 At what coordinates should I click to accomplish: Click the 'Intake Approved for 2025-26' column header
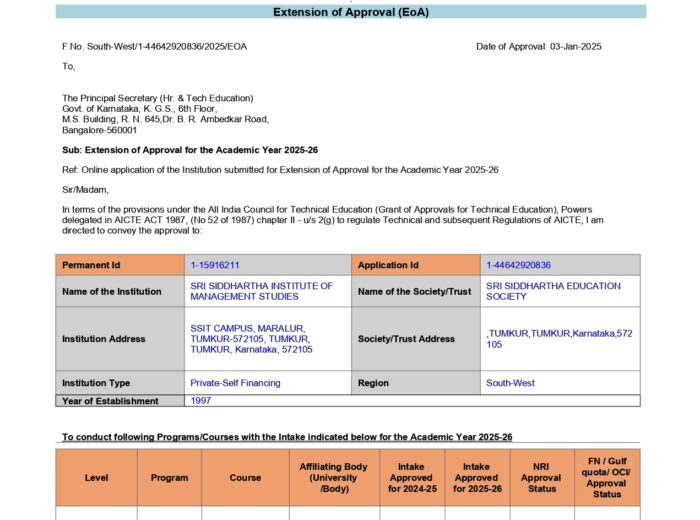pyautogui.click(x=477, y=478)
